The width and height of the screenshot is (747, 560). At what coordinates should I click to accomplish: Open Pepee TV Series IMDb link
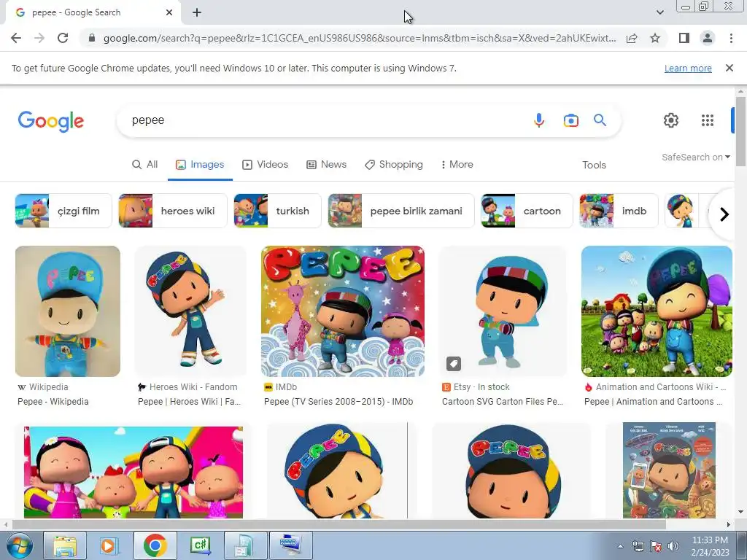338,402
